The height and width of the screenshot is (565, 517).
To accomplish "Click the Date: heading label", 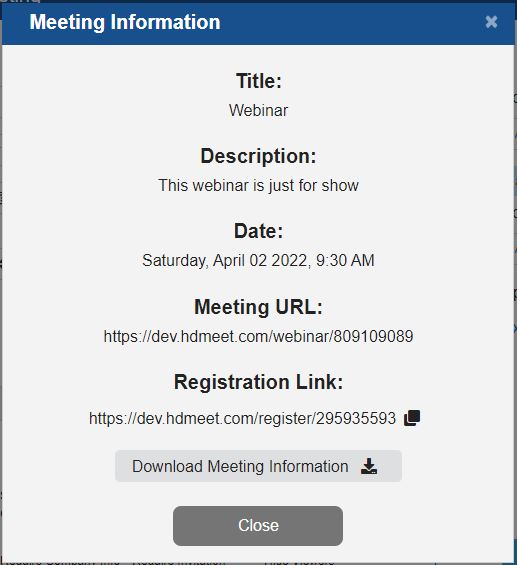I will [x=258, y=231].
